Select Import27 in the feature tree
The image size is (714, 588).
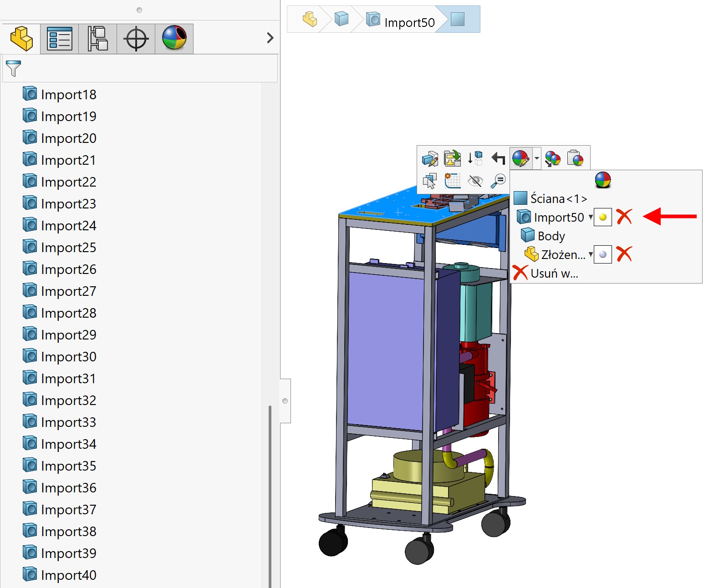[x=68, y=291]
